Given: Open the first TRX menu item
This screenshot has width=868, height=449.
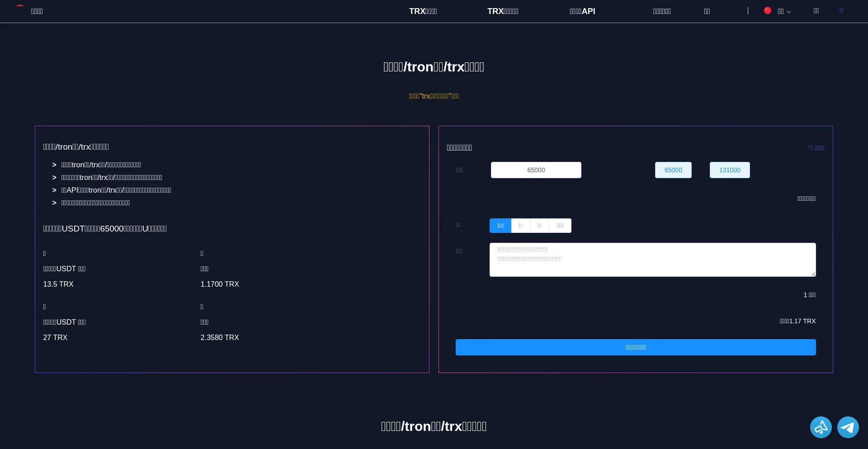Looking at the screenshot, I should [x=423, y=11].
